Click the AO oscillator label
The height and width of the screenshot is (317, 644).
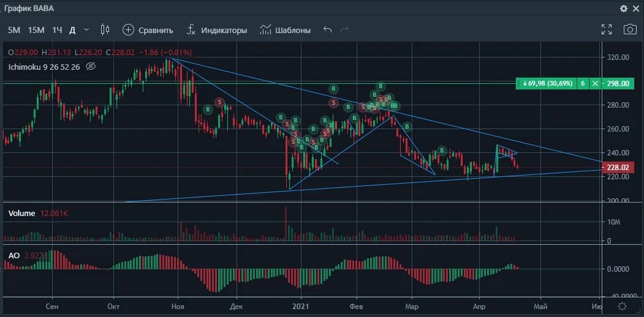[14, 255]
